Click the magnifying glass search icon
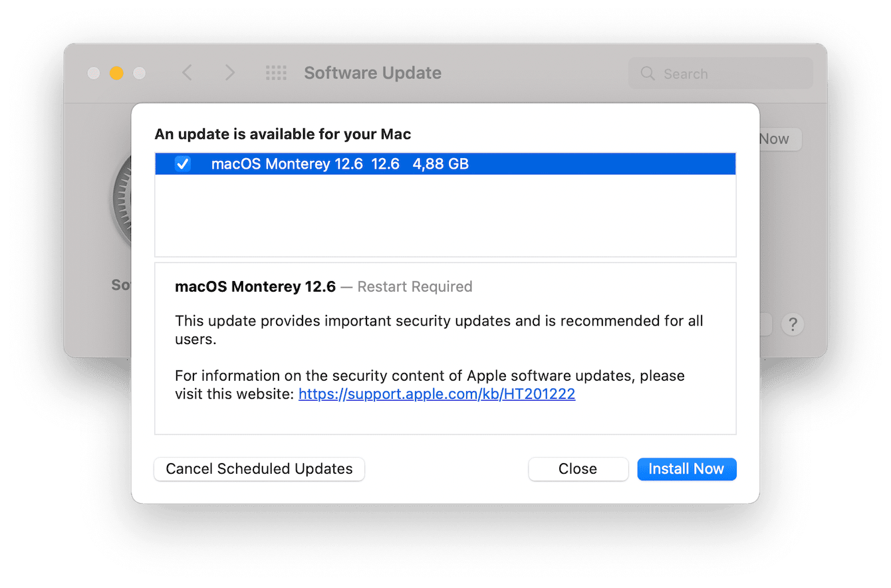The height and width of the screenshot is (588, 891). pyautogui.click(x=648, y=74)
